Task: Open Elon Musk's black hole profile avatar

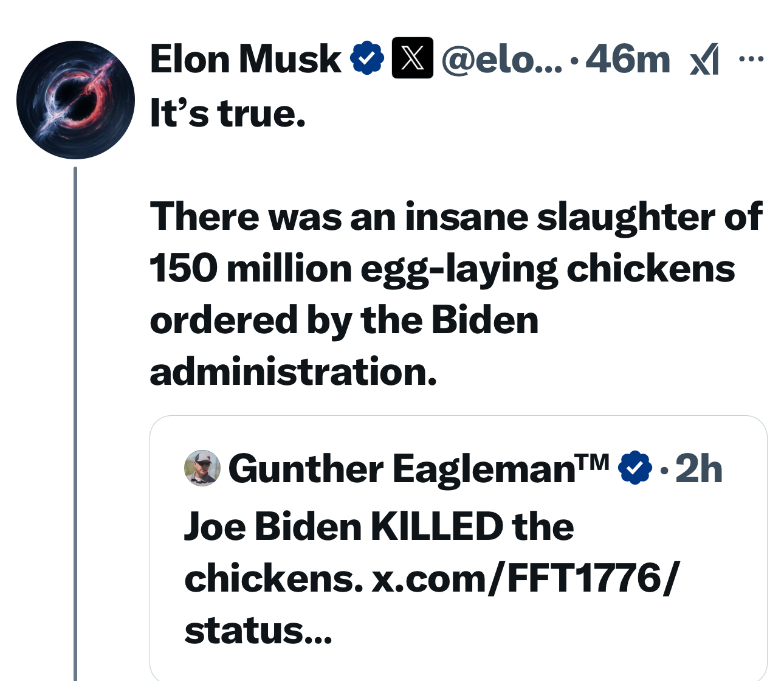Action: click(x=75, y=100)
